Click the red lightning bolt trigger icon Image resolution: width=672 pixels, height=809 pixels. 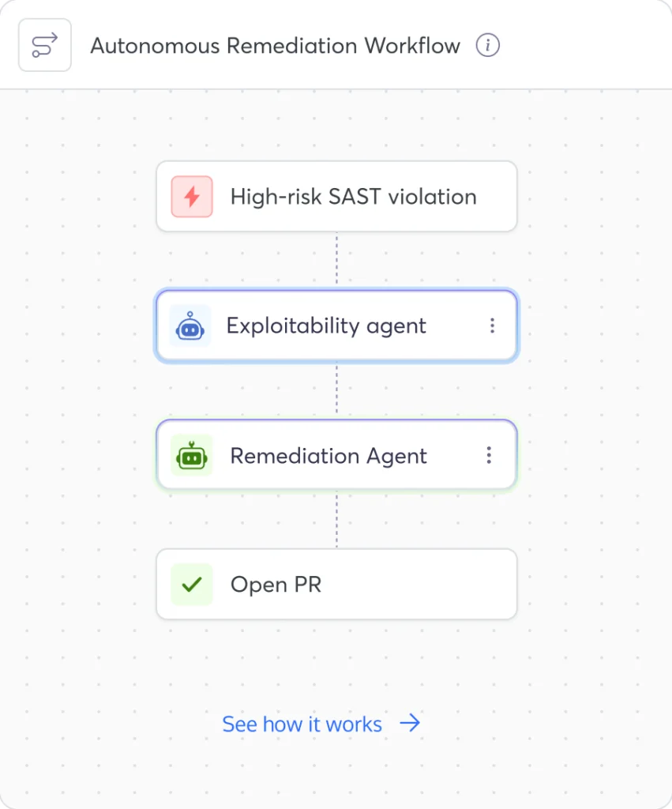[192, 197]
